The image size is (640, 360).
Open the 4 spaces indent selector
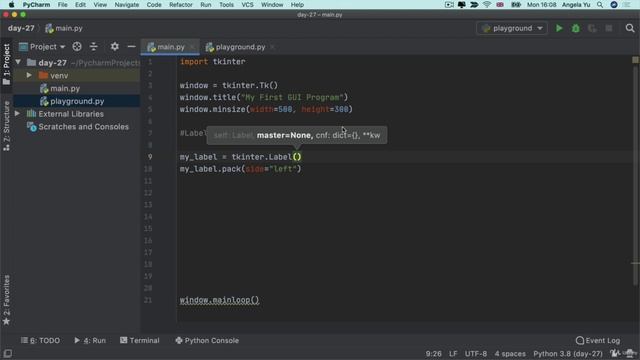click(x=510, y=353)
